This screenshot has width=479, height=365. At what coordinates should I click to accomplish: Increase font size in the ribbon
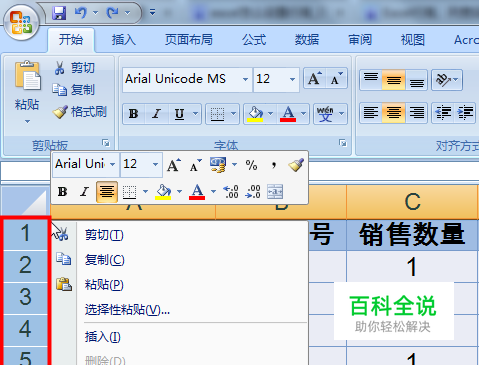tap(315, 79)
